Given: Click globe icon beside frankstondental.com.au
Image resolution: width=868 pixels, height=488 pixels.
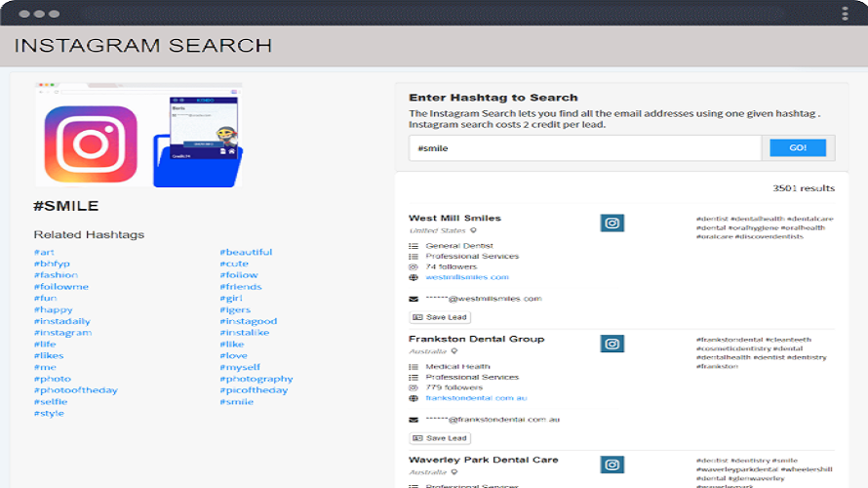Looking at the screenshot, I should point(414,397).
